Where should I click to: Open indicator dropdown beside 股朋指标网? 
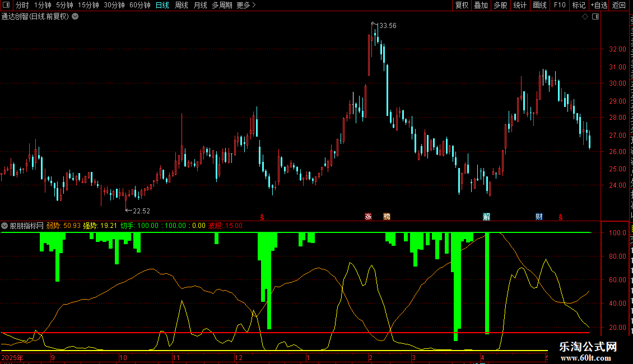pos(4,226)
